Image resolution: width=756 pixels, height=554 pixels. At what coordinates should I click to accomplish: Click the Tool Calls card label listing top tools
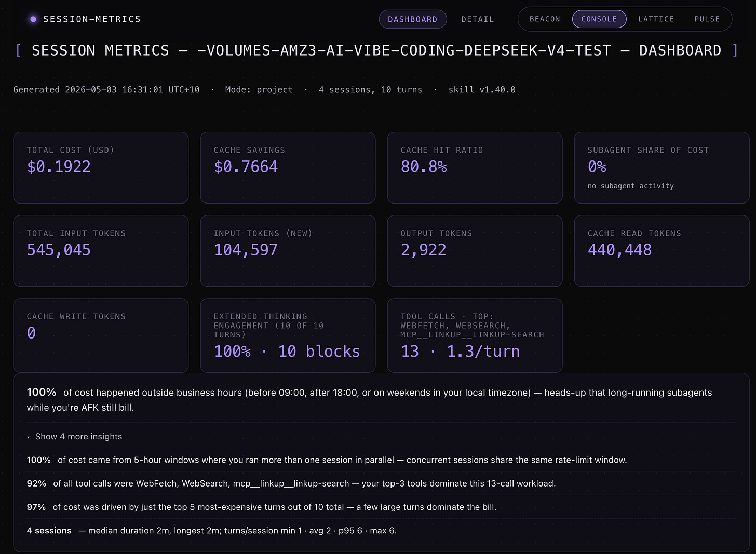[472, 326]
